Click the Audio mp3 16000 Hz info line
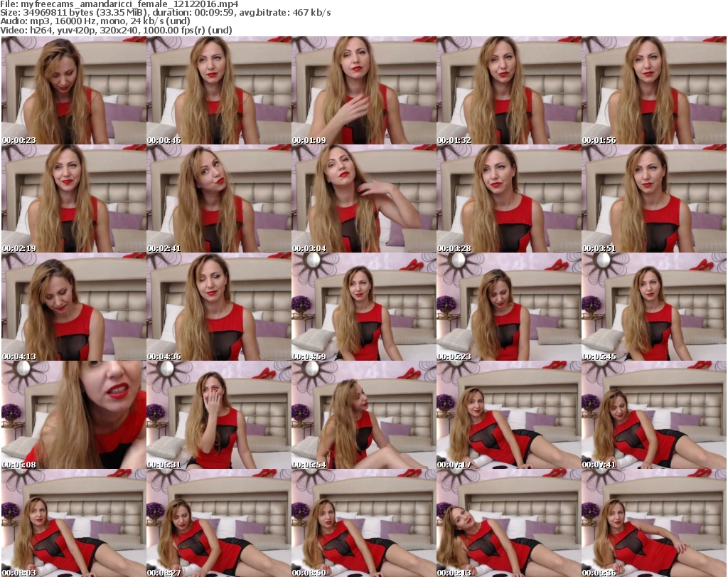 coord(95,21)
